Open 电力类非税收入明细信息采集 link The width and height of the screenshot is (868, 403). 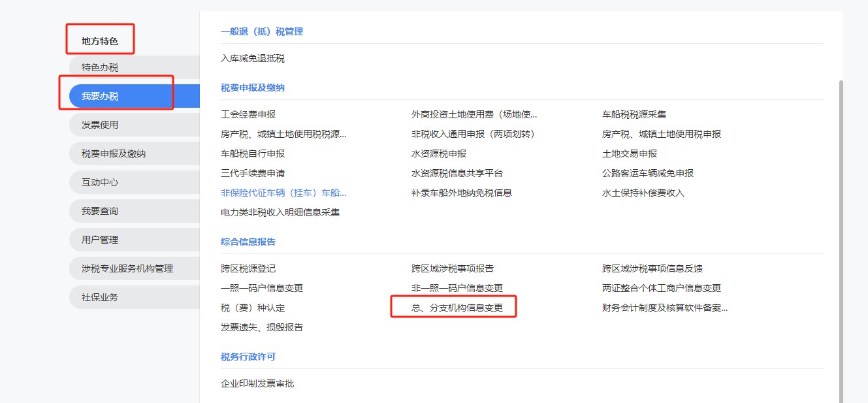click(280, 212)
